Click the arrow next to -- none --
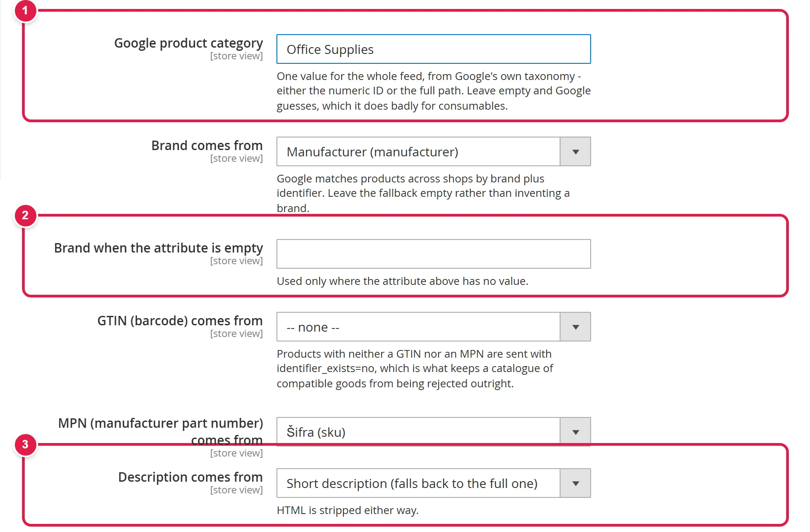 pos(575,327)
